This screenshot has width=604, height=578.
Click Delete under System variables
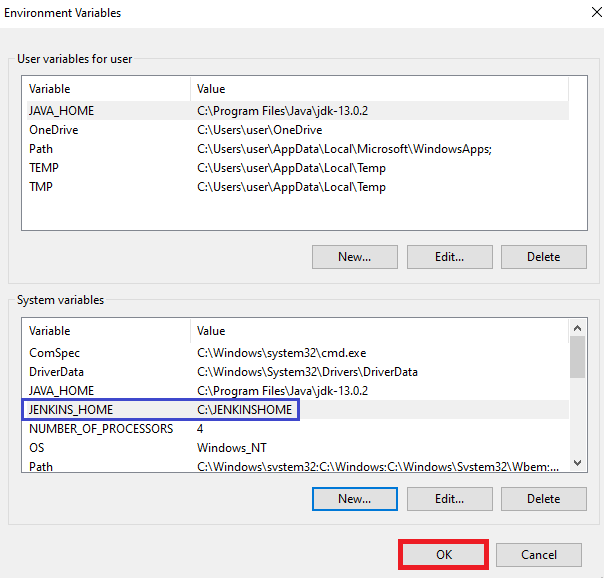pos(544,499)
